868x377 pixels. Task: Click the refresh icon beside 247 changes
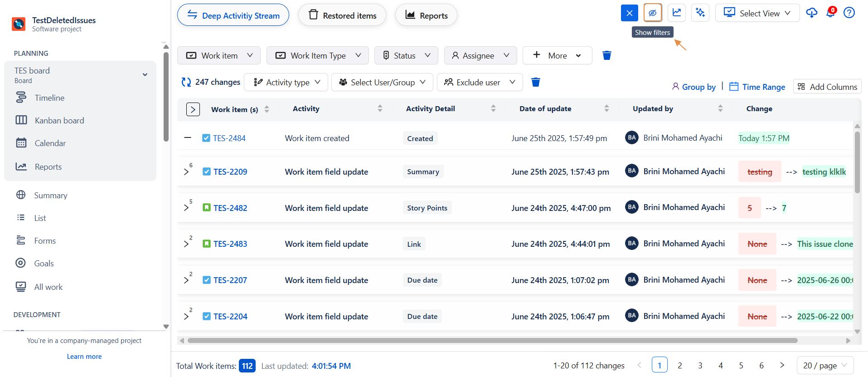(x=186, y=82)
